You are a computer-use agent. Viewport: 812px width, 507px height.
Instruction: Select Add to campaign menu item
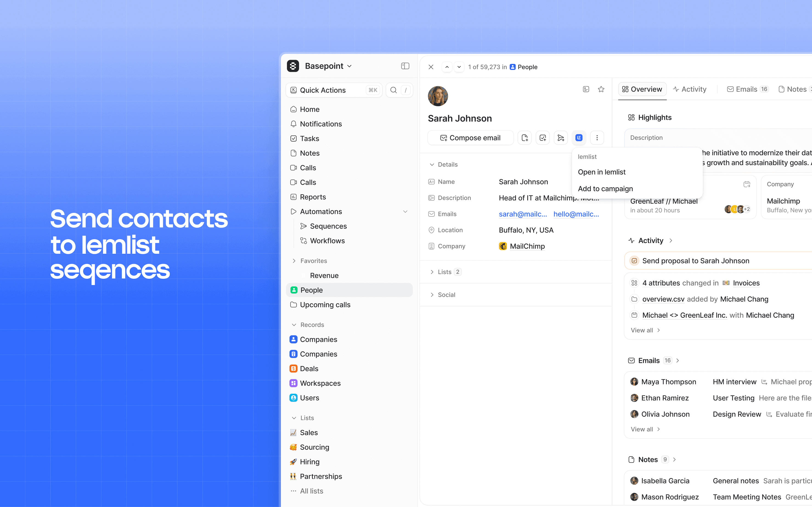point(637,189)
